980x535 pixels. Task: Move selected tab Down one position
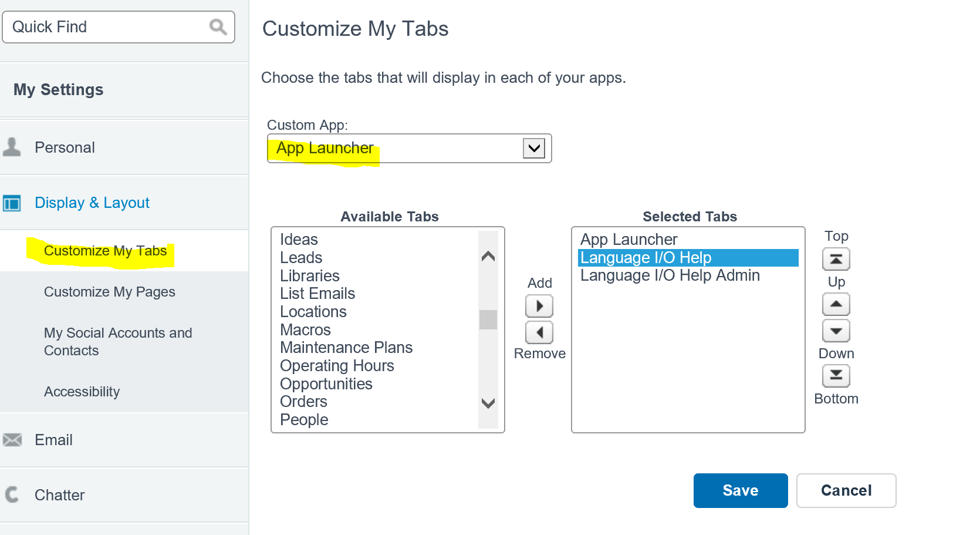[836, 331]
